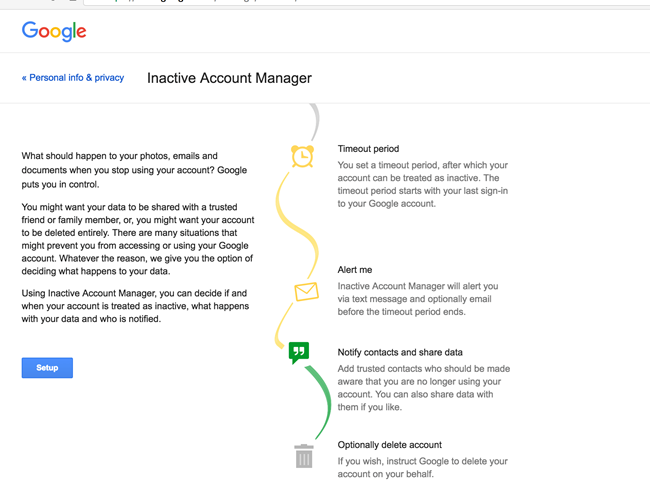Click the blue Setup button
This screenshot has width=650, height=495.
tap(47, 368)
